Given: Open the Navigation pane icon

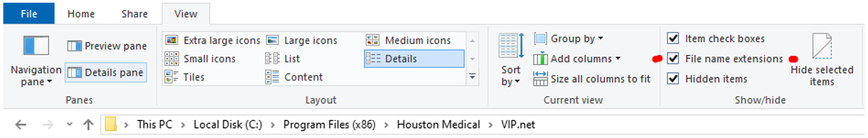Looking at the screenshot, I should (36, 45).
